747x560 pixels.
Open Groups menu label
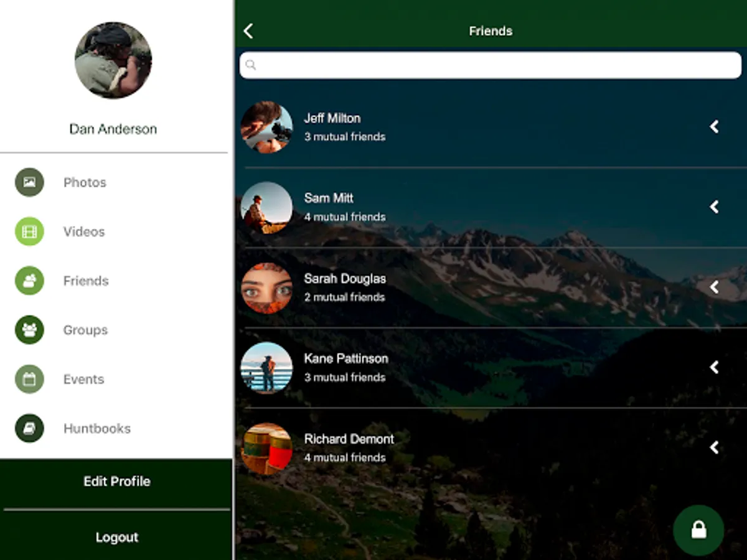click(85, 330)
